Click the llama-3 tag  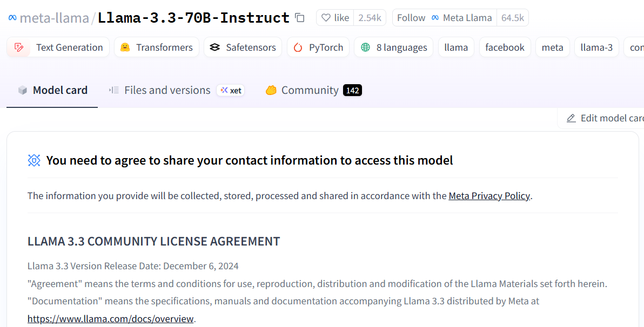596,47
